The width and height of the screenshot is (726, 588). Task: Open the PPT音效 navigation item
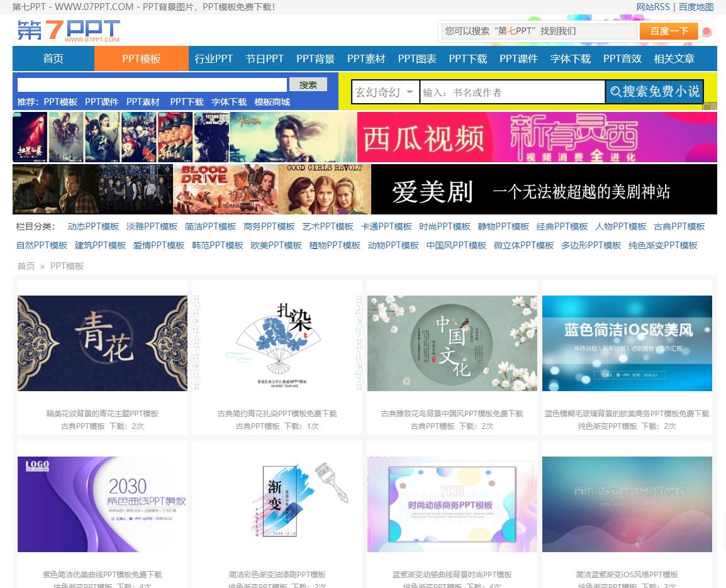pos(622,59)
